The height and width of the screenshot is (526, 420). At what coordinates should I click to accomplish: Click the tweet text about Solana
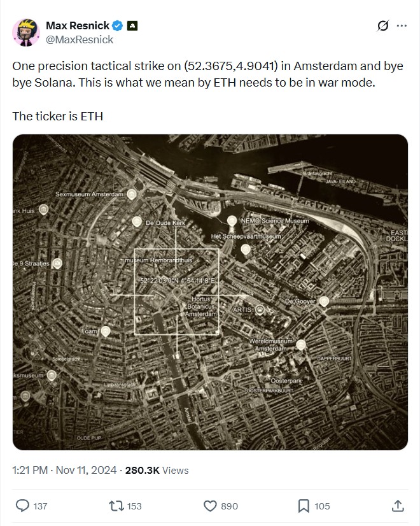point(207,75)
